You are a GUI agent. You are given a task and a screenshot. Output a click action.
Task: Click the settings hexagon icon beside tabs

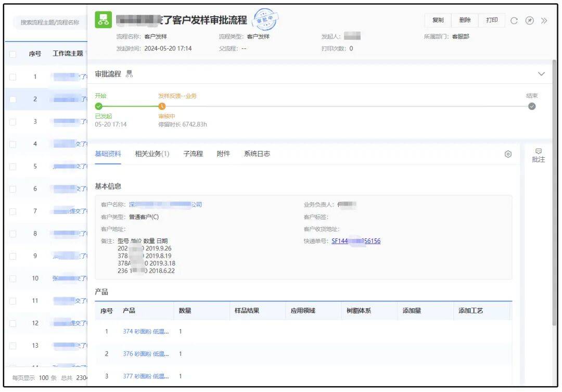(508, 154)
